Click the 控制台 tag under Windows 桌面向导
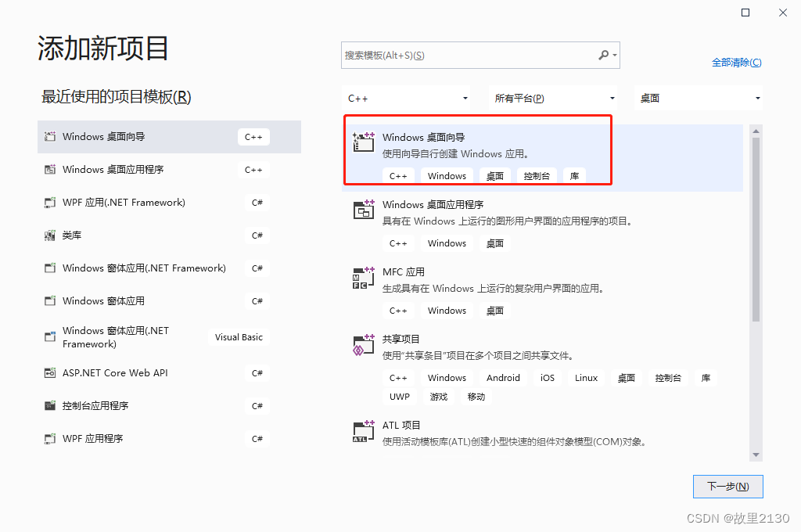This screenshot has width=801, height=532. click(536, 175)
